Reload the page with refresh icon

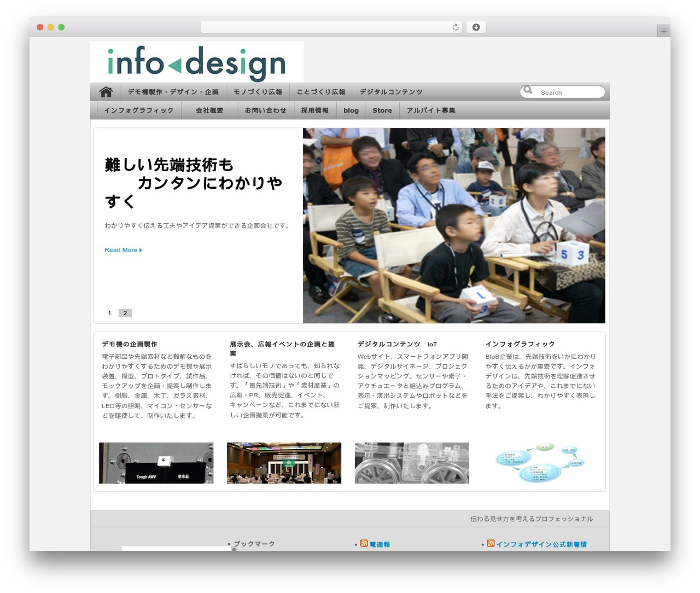[455, 27]
